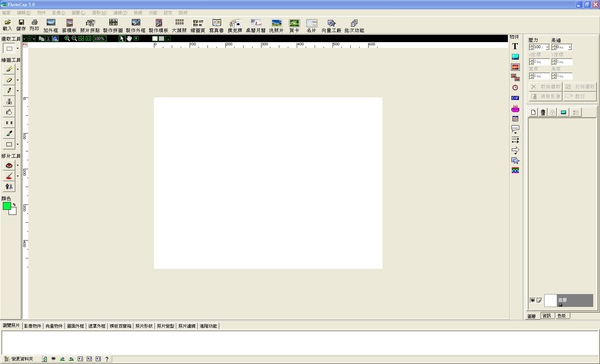
Task: Open the Help (說明) menu
Action: pos(183,13)
